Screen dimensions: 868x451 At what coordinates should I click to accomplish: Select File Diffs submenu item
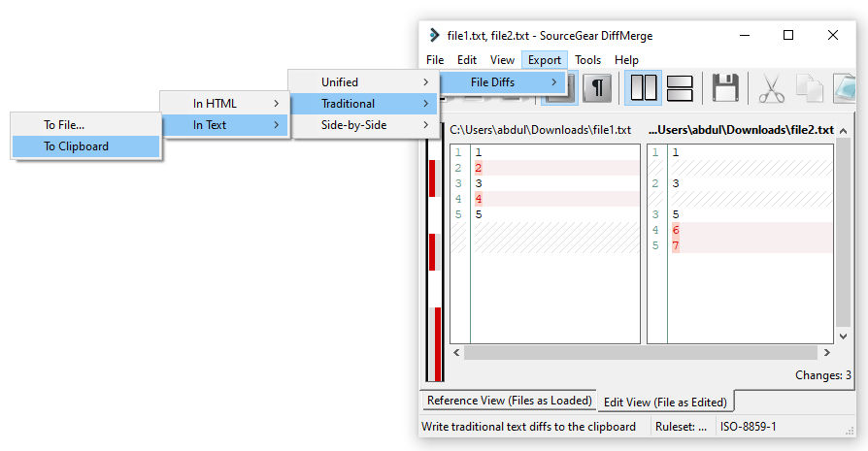point(503,81)
